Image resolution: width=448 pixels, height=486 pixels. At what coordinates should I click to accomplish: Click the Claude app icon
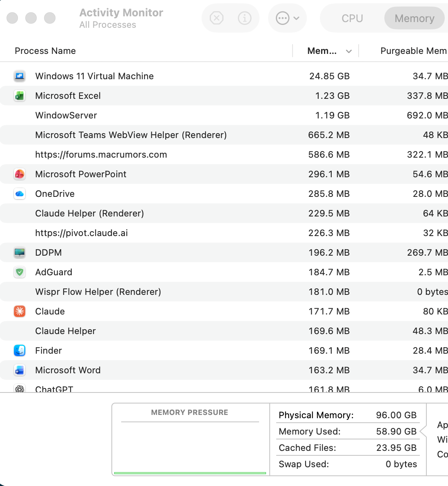(20, 311)
